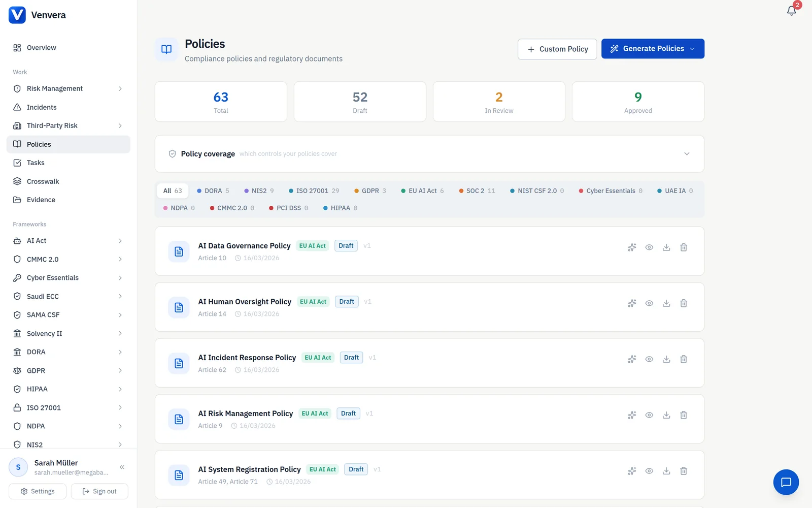812x508 pixels.
Task: Click the Policies book icon in header
Action: [x=166, y=49]
